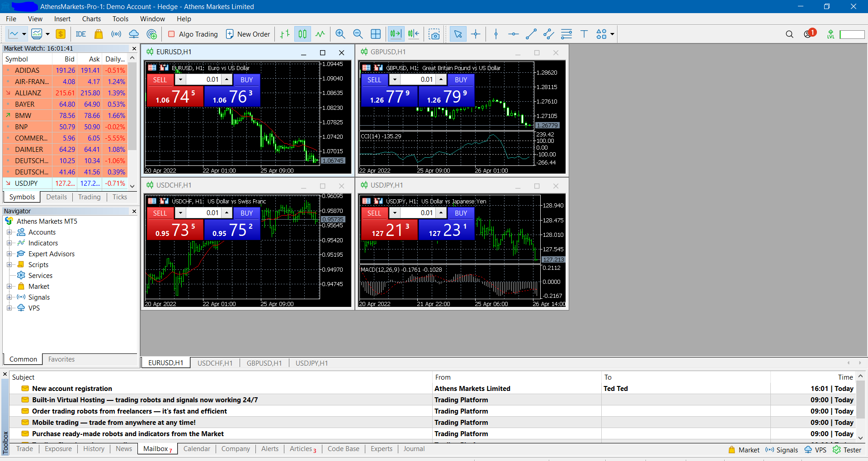Image resolution: width=868 pixels, height=461 pixels.
Task: Insert Fibonacci retracement tool
Action: pos(566,34)
